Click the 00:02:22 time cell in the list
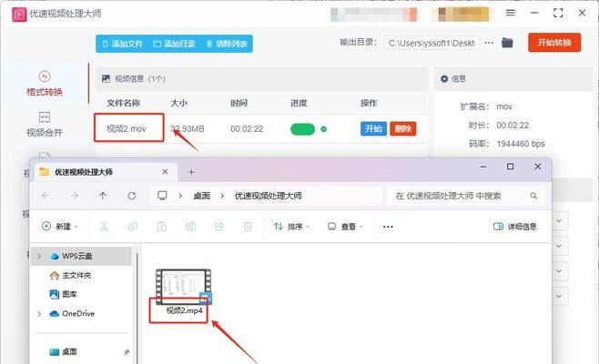599x364 pixels. pos(247,129)
